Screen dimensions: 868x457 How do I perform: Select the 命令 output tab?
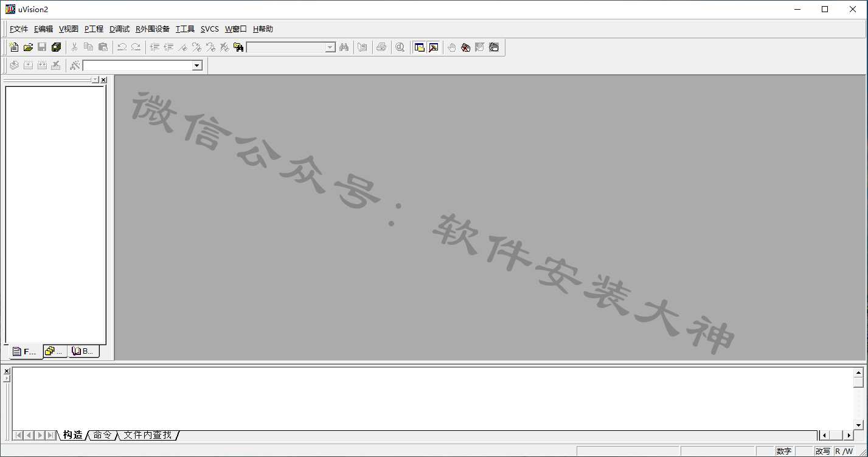click(x=102, y=435)
